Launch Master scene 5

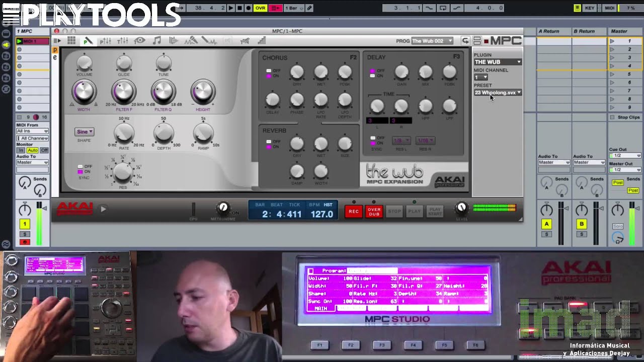(x=612, y=74)
